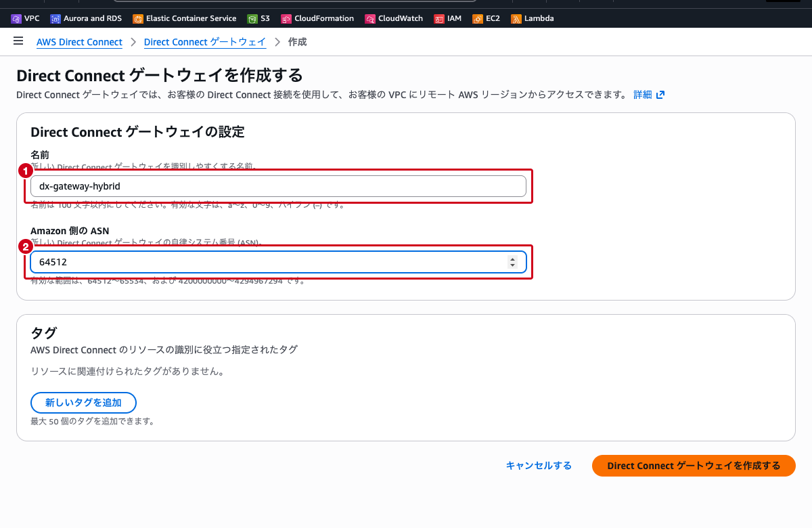Open the Aurora and RDS service icon

pos(55,19)
